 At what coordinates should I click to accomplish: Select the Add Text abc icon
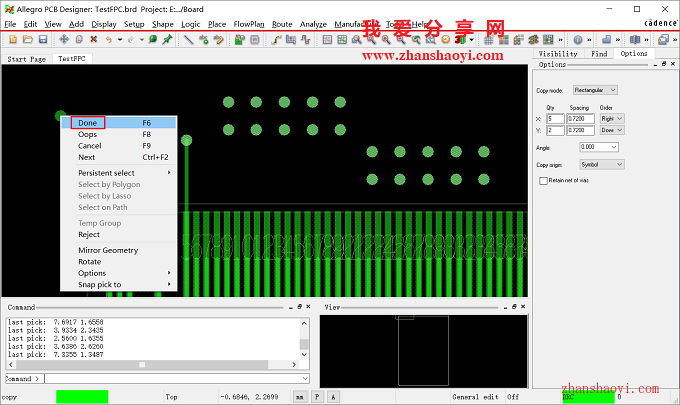[x=203, y=39]
